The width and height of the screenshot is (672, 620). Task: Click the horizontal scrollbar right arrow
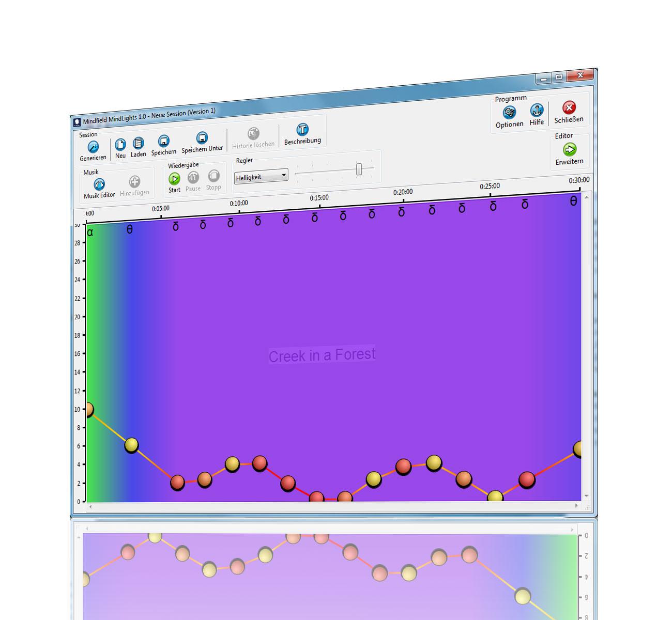[577, 506]
